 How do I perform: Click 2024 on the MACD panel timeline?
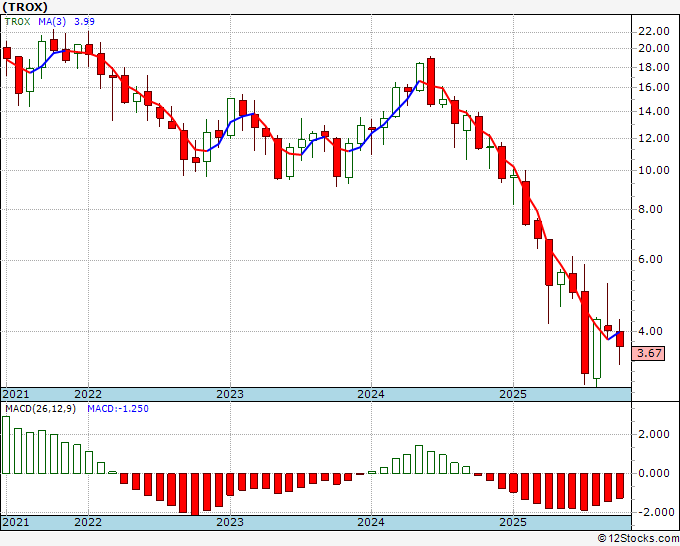click(x=371, y=522)
